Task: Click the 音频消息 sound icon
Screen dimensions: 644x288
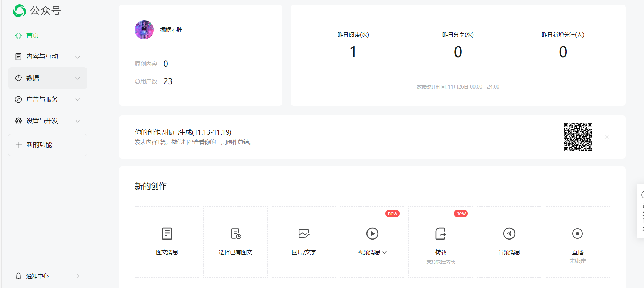Action: coord(509,234)
